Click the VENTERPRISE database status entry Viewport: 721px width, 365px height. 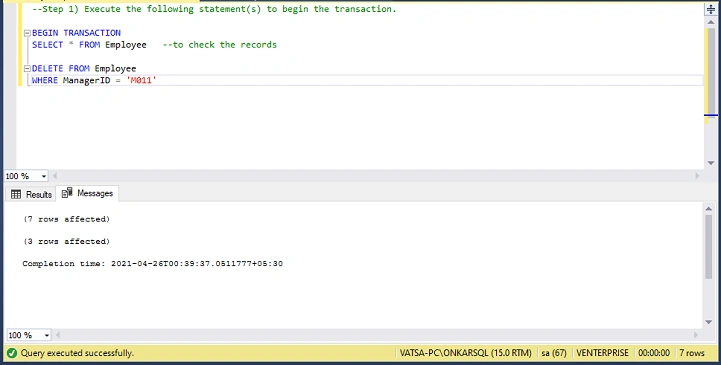[602, 353]
